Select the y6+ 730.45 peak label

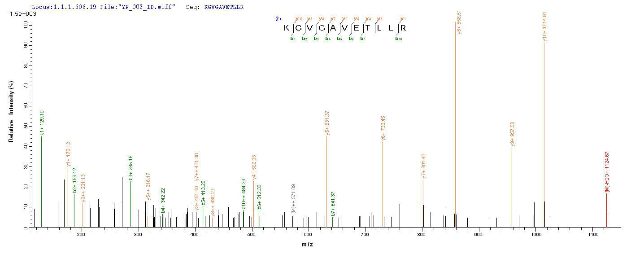pos(383,128)
